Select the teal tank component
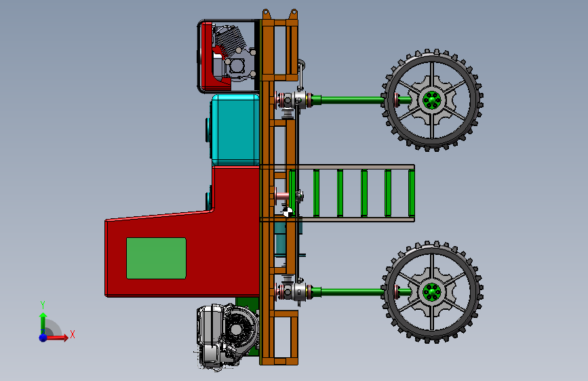Viewport: 588px width, 381px height. coord(235,129)
